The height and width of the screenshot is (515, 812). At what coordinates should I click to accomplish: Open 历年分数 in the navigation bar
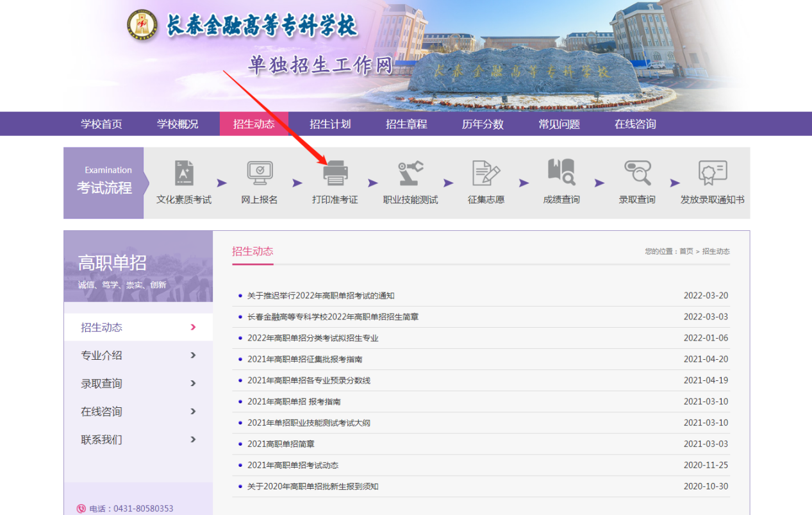[483, 124]
